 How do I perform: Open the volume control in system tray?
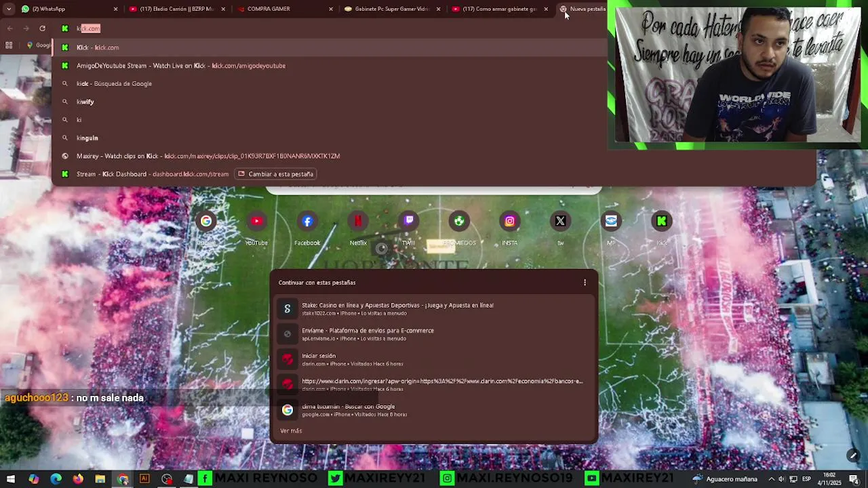(782, 479)
